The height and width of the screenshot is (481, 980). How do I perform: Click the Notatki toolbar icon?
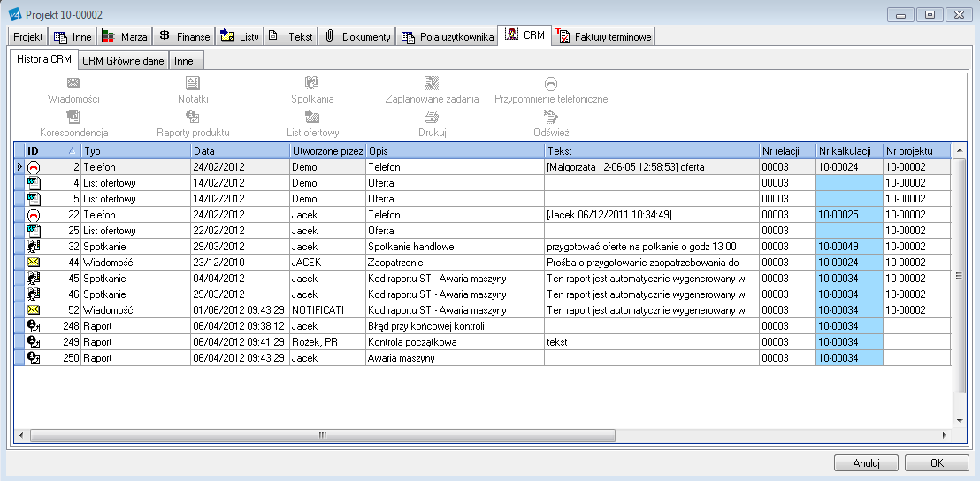pyautogui.click(x=193, y=83)
